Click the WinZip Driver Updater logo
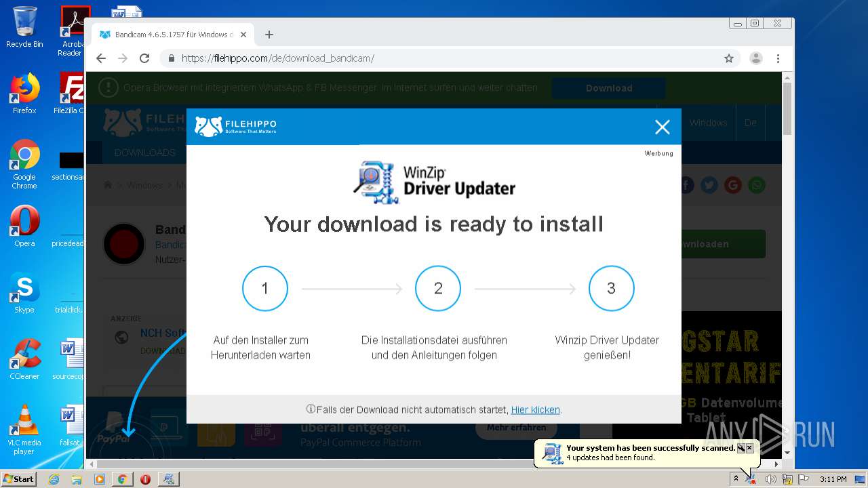 [434, 182]
